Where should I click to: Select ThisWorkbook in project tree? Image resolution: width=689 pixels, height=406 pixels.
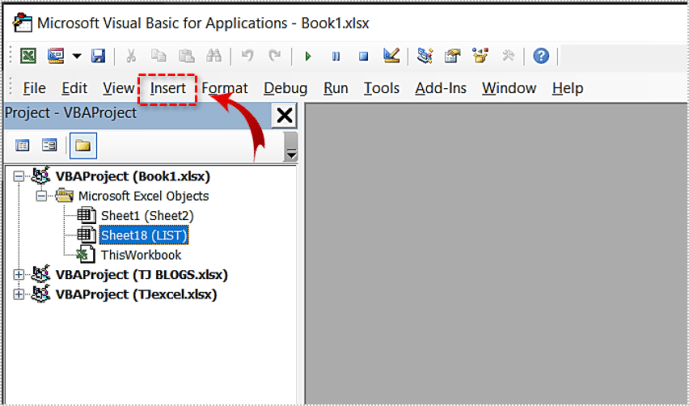click(141, 255)
